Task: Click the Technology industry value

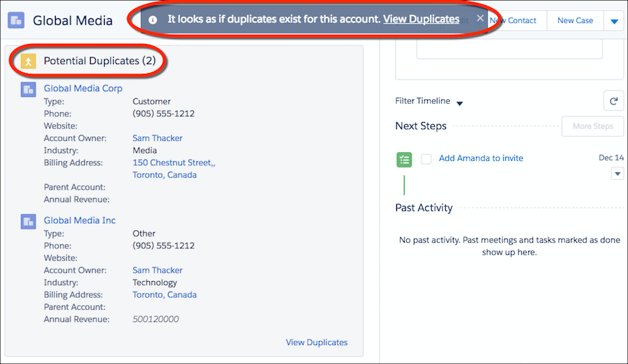Action: pyautogui.click(x=155, y=282)
